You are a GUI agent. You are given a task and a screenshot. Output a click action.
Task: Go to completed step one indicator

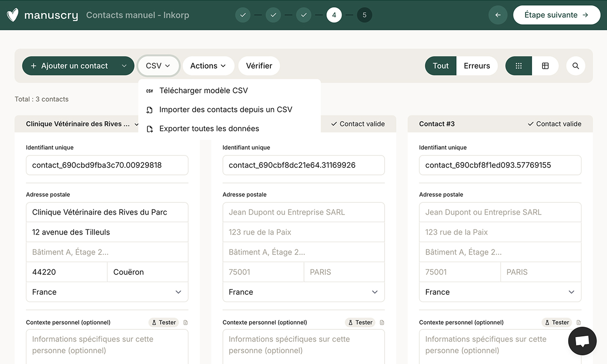coord(243,15)
